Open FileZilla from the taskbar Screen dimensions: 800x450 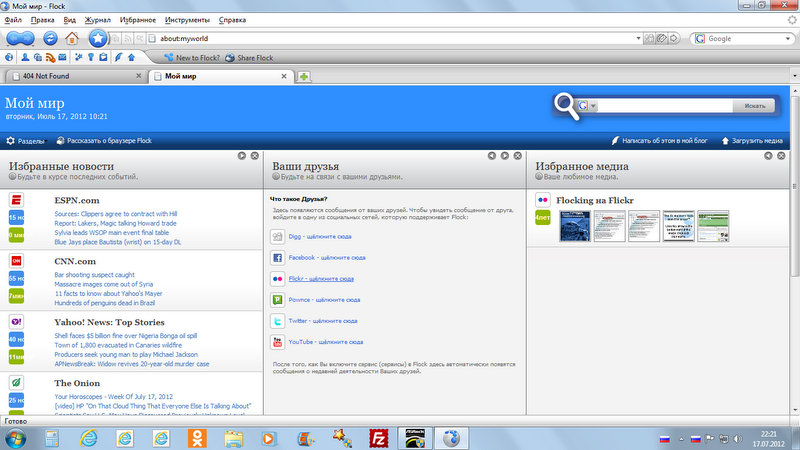click(x=379, y=438)
